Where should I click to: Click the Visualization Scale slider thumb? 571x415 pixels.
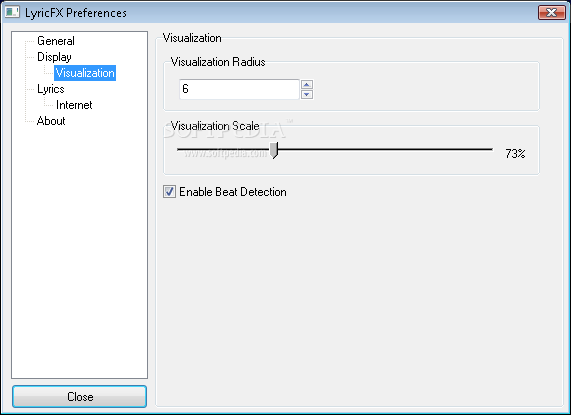(x=274, y=150)
